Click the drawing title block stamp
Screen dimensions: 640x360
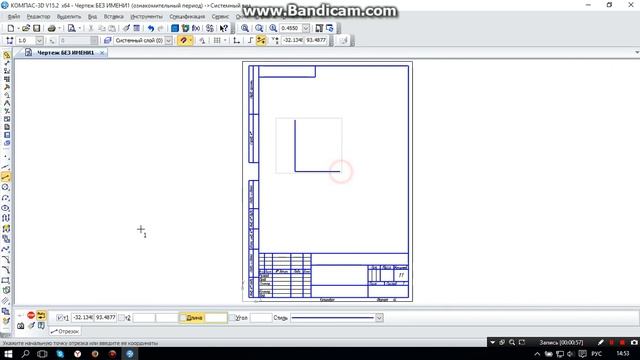333,276
